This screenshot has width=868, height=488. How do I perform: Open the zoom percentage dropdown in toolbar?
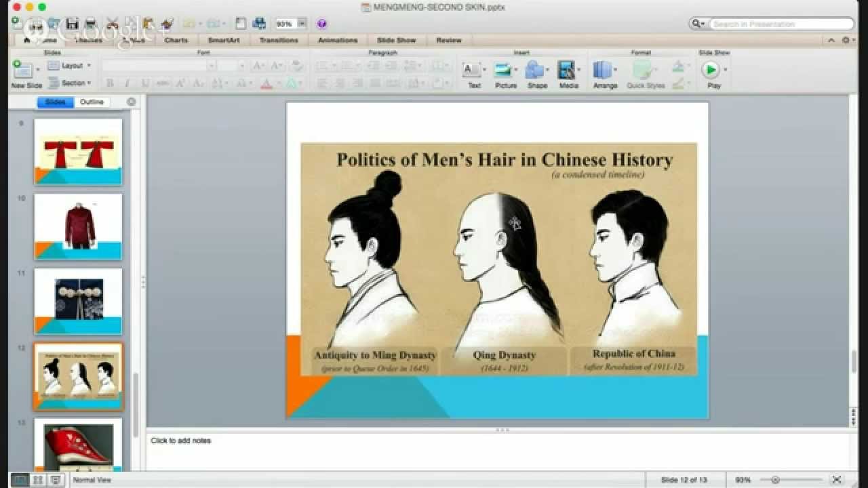coord(302,24)
